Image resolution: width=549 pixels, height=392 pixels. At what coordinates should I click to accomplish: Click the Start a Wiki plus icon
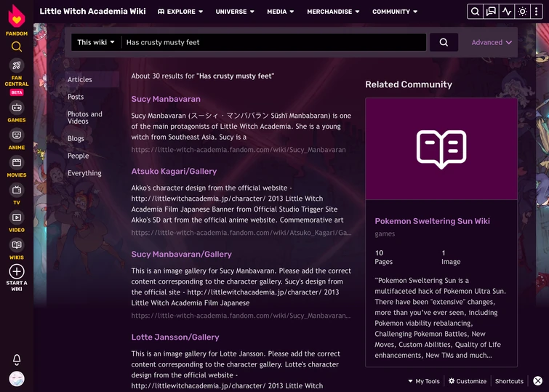[17, 271]
